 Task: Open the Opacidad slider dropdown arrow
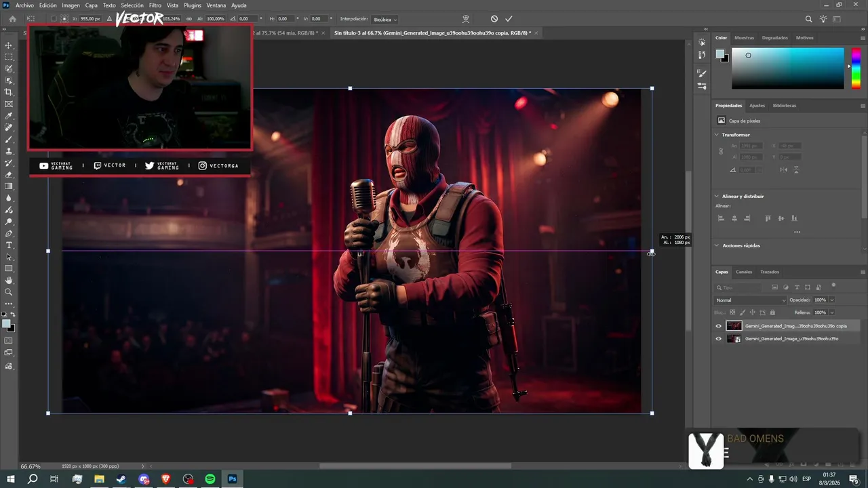(x=832, y=300)
